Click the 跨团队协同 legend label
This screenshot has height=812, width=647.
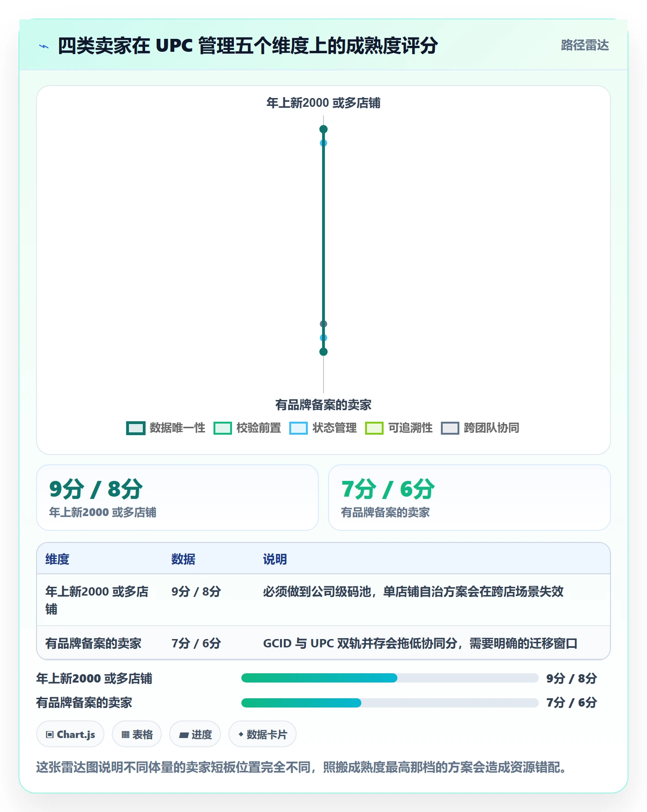492,428
